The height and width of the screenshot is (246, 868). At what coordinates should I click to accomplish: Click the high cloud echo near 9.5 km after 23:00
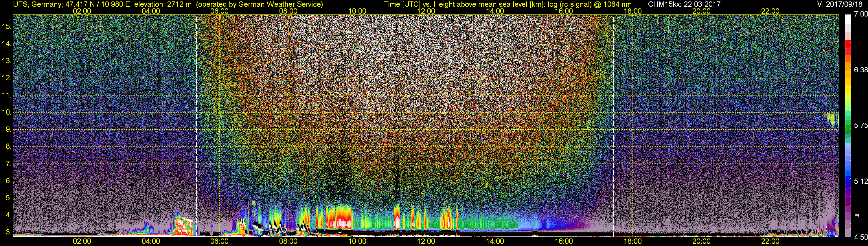click(x=833, y=119)
